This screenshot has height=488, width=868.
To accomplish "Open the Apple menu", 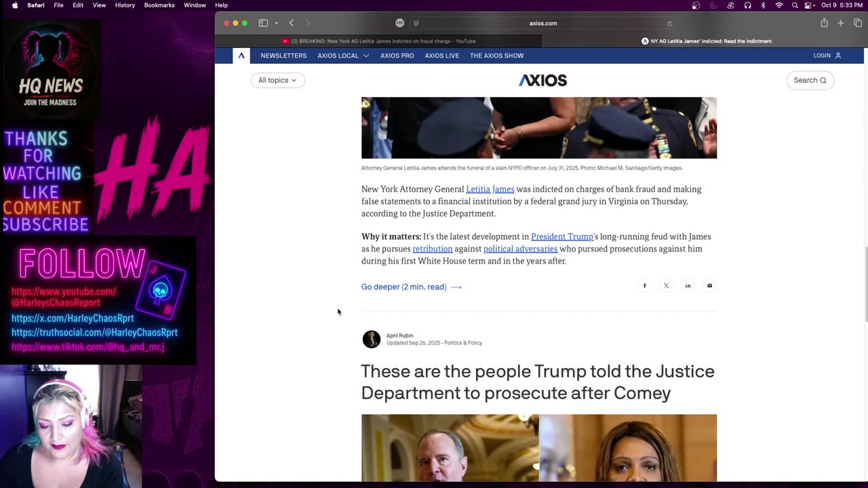I will click(x=15, y=5).
